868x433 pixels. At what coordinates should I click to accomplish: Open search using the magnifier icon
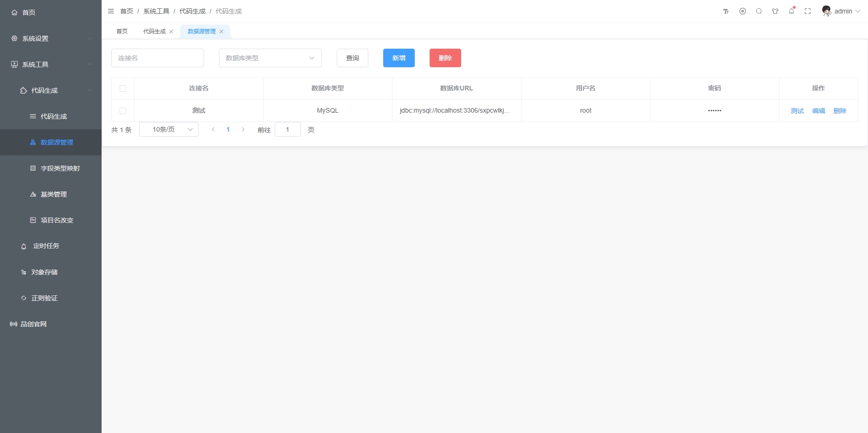[x=759, y=12]
